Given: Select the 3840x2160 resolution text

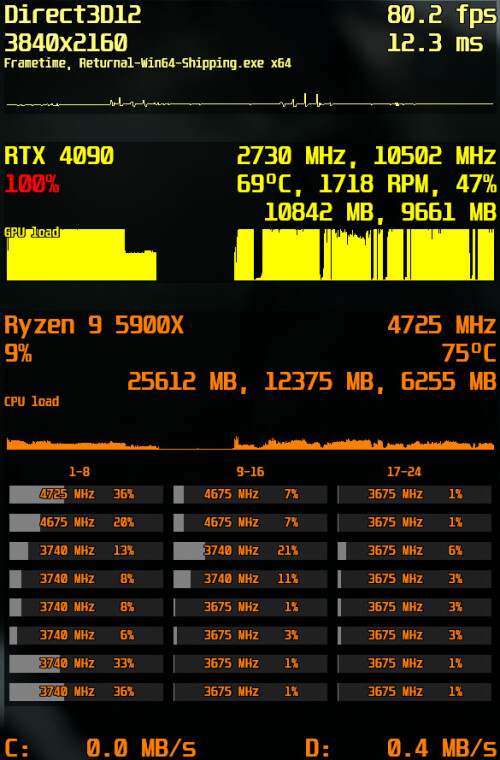Looking at the screenshot, I should [66, 43].
